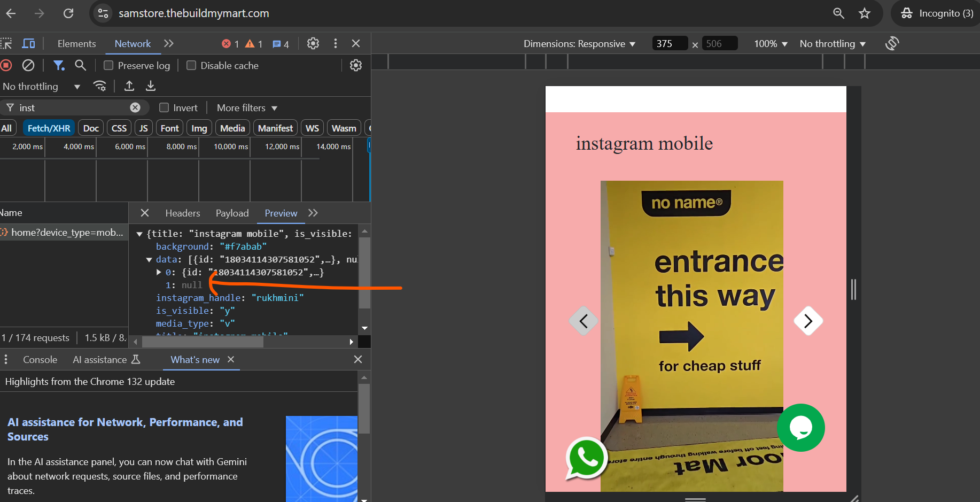Image resolution: width=980 pixels, height=502 pixels.
Task: Select the All request type filter
Action: point(7,128)
